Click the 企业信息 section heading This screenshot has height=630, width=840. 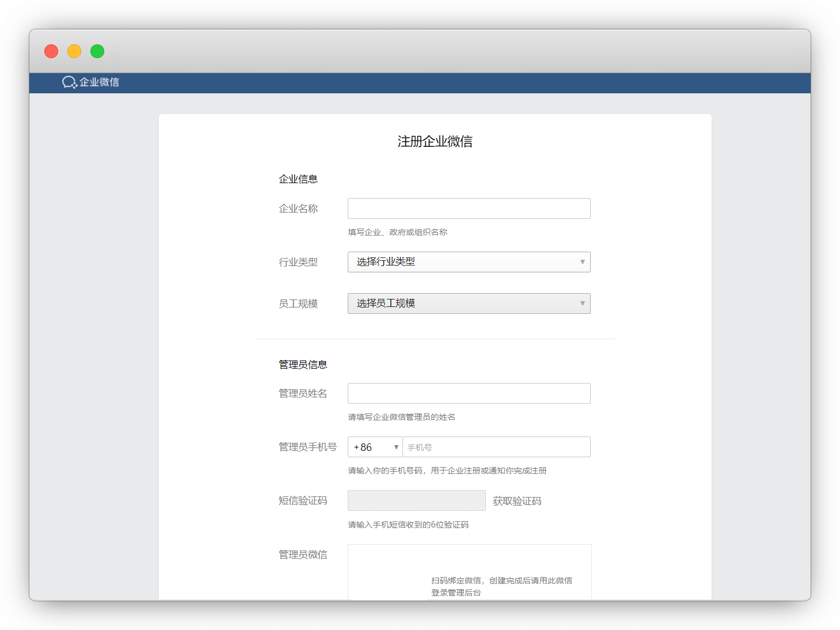298,179
